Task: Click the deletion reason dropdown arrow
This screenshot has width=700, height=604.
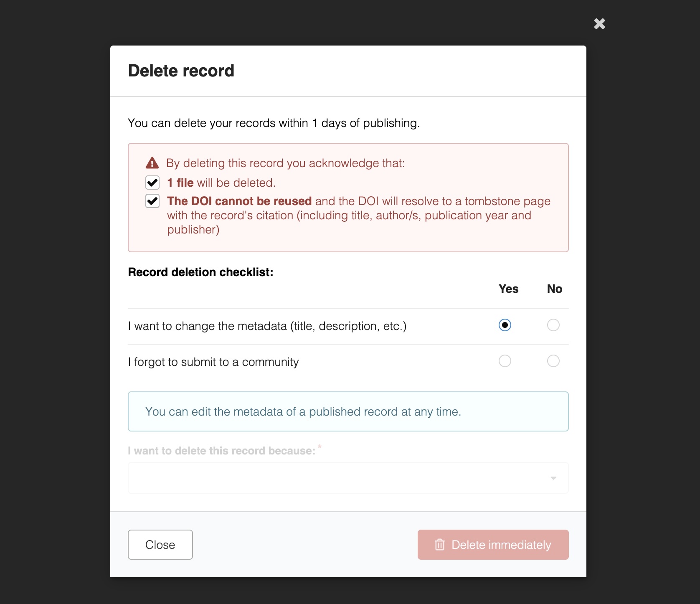Action: 553,478
